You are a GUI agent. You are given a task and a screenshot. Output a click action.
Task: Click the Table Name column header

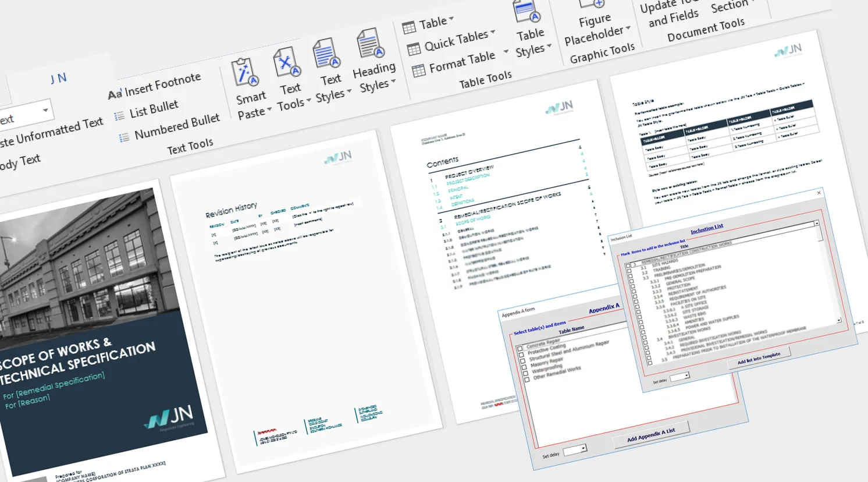571,329
